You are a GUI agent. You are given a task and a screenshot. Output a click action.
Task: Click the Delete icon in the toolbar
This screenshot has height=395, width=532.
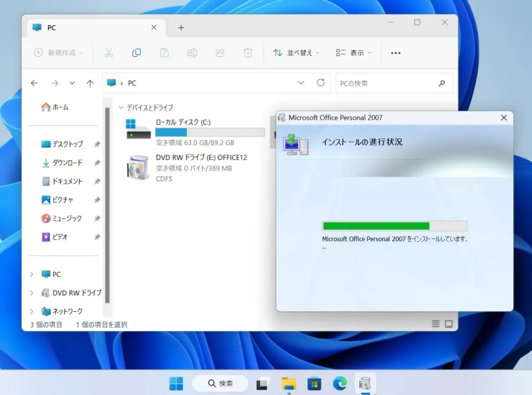click(248, 52)
